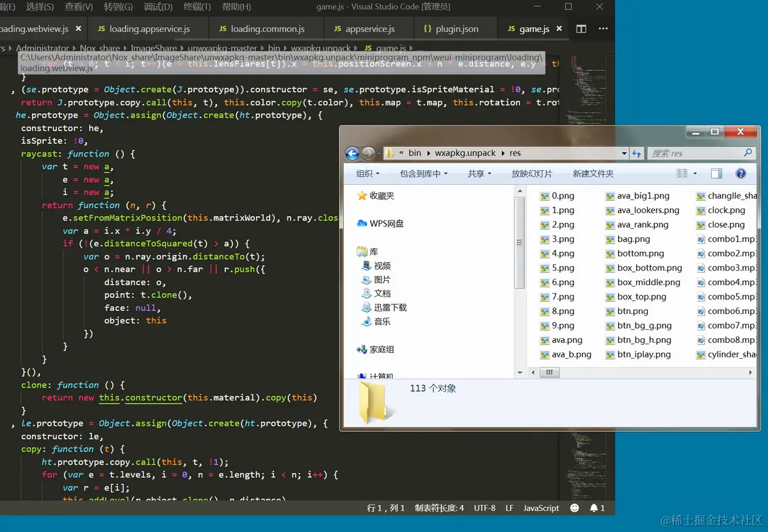Select the clock.png file icon
This screenshot has height=532, width=768.
pos(701,210)
